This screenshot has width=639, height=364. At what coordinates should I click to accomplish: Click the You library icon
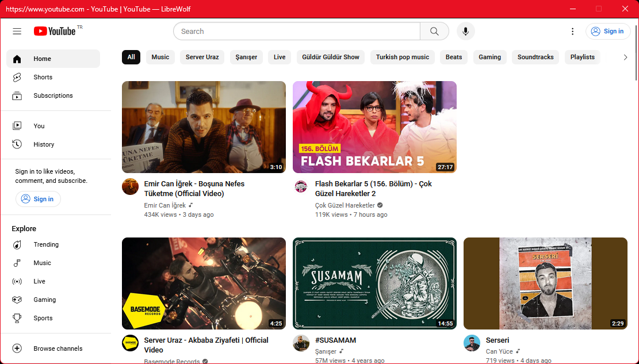17,126
